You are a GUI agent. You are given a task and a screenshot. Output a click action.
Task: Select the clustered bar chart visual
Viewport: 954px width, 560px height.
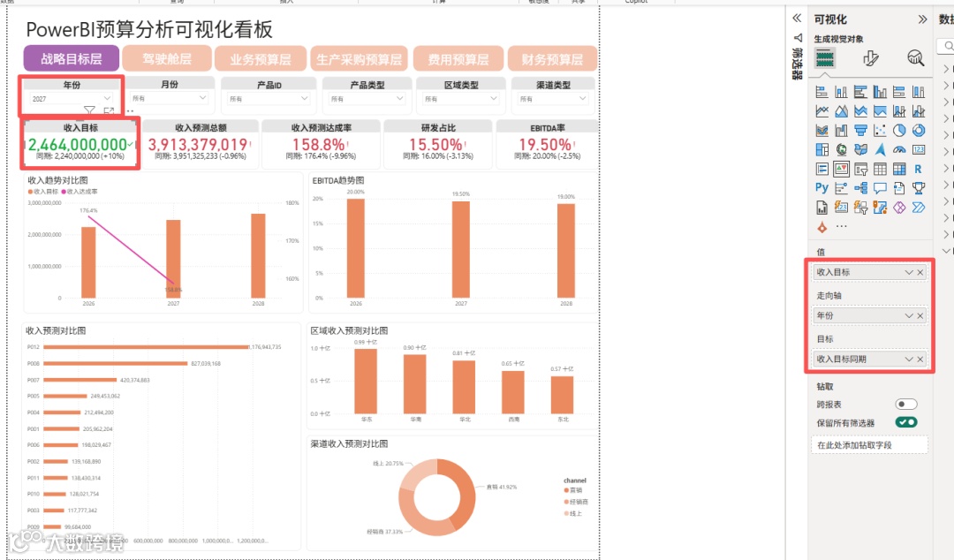[x=860, y=92]
